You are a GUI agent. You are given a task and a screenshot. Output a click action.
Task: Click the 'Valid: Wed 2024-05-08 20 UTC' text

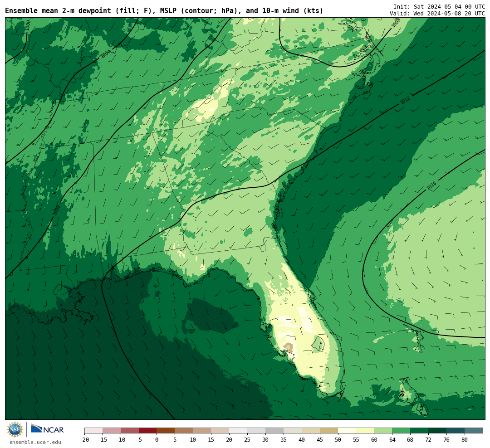click(437, 14)
